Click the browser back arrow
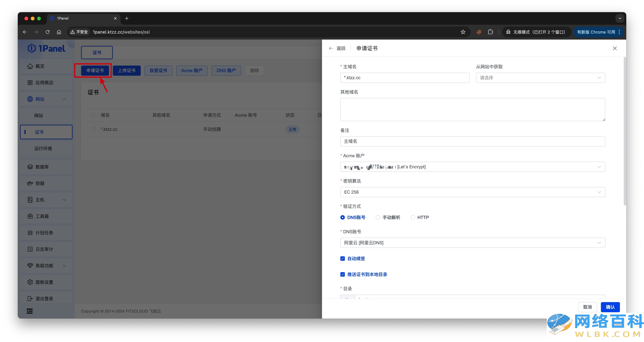 click(x=25, y=32)
